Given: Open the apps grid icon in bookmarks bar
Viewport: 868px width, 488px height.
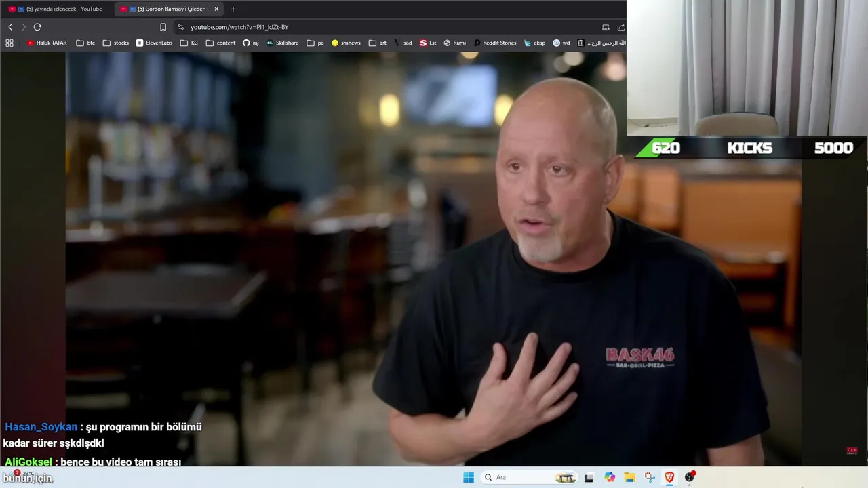Looking at the screenshot, I should (9, 43).
